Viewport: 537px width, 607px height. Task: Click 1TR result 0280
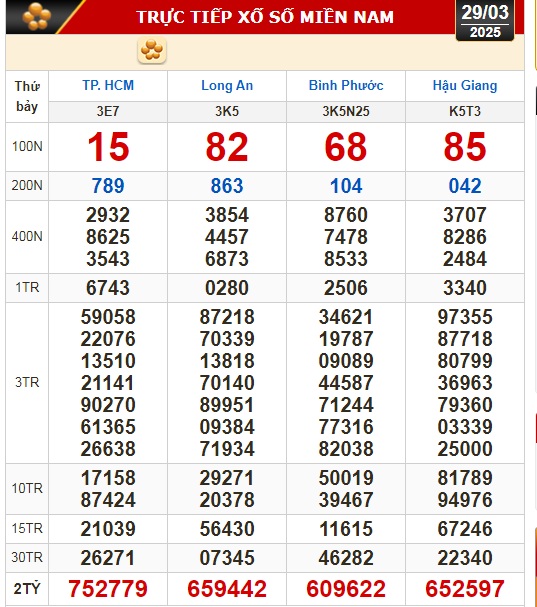click(x=227, y=288)
